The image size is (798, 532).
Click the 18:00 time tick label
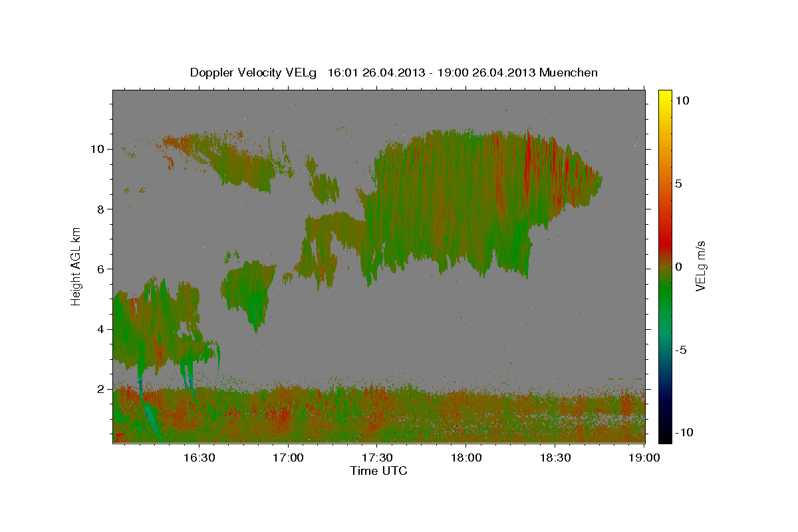pos(466,458)
